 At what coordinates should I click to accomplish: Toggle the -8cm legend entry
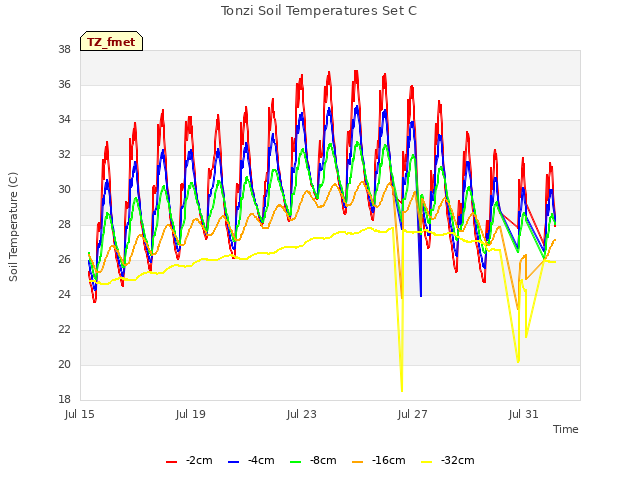click(313, 460)
